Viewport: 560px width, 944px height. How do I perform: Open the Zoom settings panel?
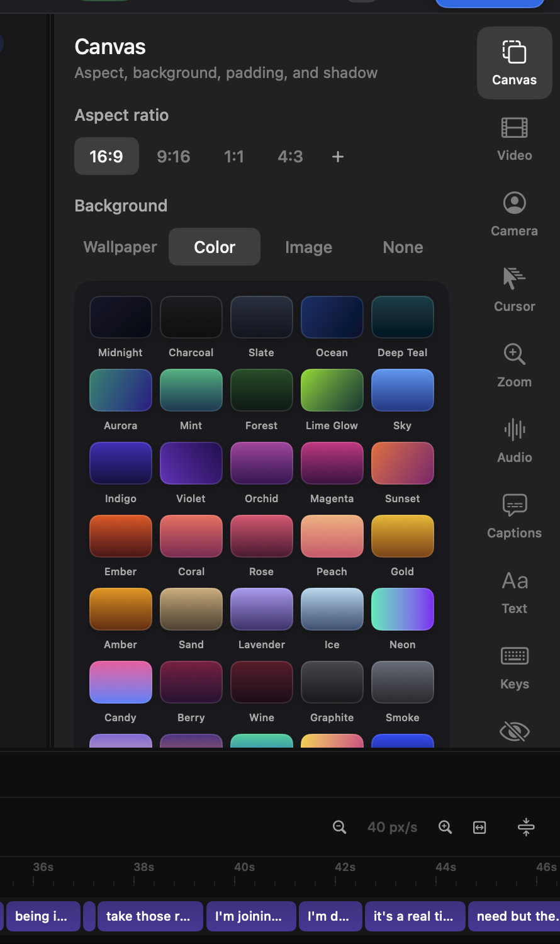point(514,365)
